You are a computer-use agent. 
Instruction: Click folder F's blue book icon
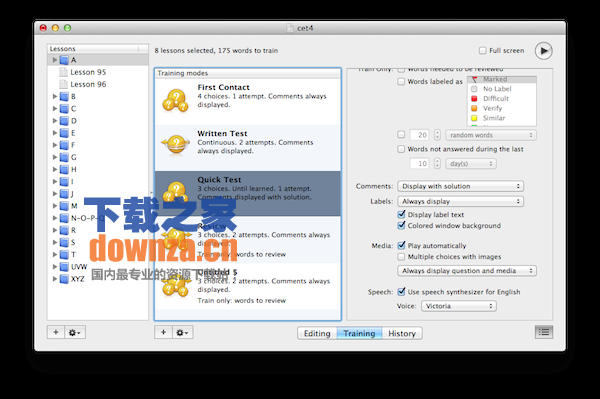pos(64,145)
